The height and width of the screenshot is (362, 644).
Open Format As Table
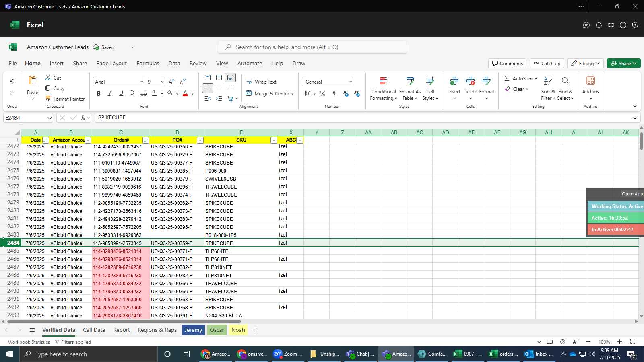[410, 88]
